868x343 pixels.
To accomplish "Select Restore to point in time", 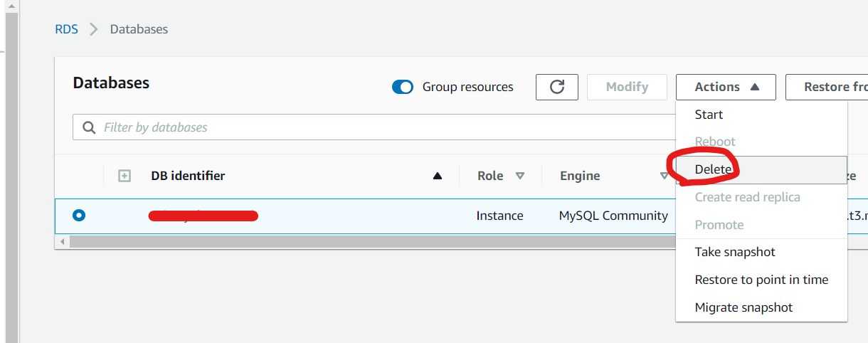I will [x=761, y=280].
